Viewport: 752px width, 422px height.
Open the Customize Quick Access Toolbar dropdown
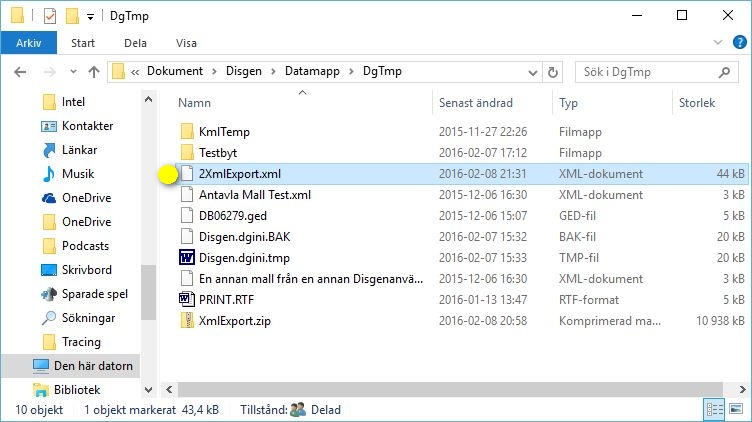pos(90,17)
